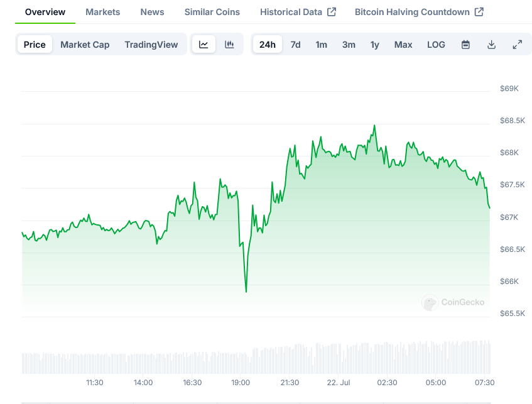Expand chart to fullscreen
This screenshot has height=404, width=532.
click(517, 45)
